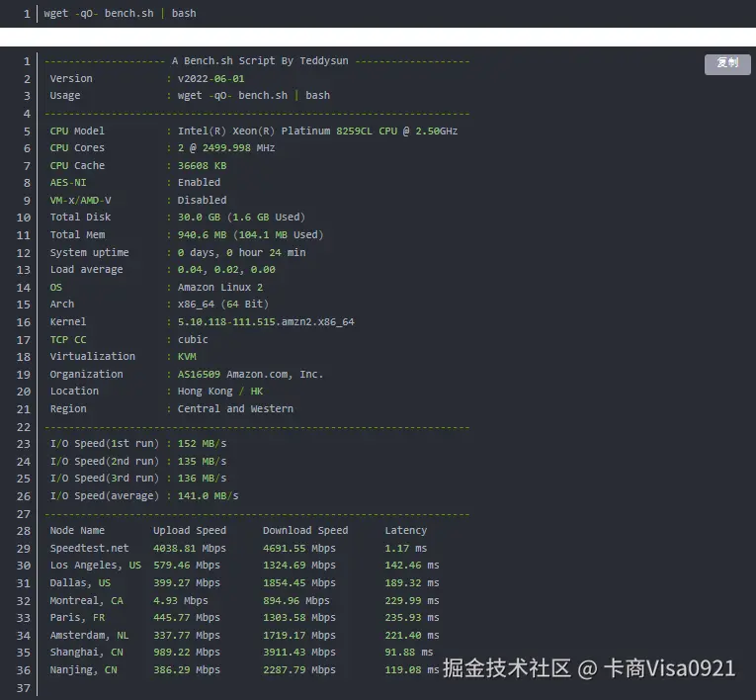Image resolution: width=756 pixels, height=700 pixels.
Task: Click the 'Node Name' column header
Action: click(77, 531)
